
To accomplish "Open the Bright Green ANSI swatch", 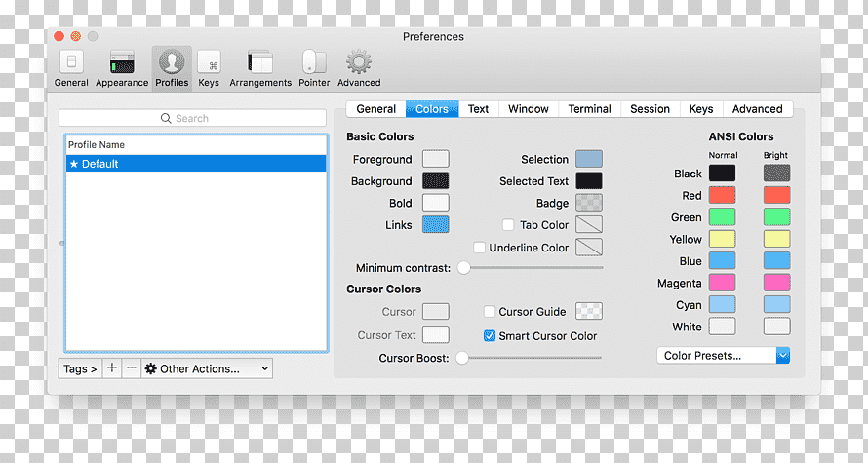I will coord(776,216).
